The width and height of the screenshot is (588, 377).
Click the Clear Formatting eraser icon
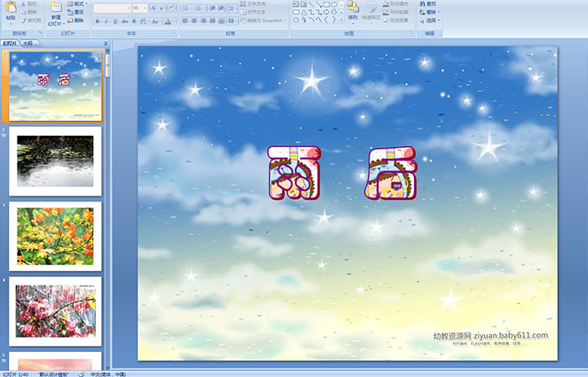(172, 8)
